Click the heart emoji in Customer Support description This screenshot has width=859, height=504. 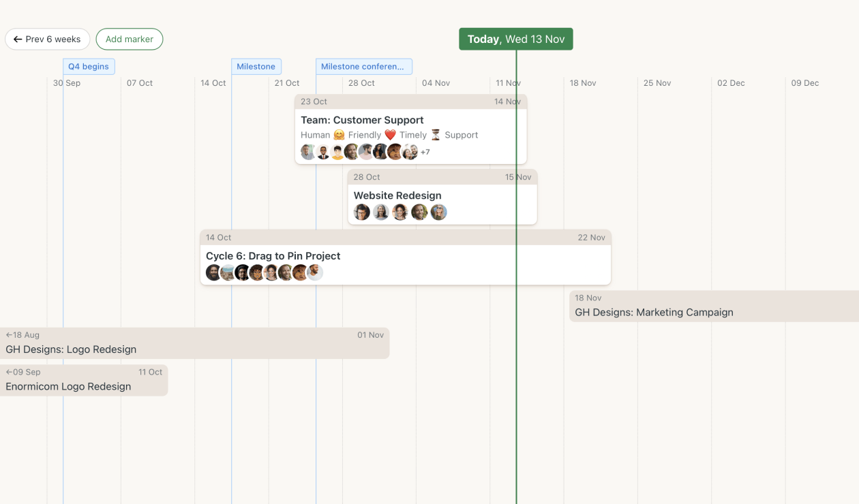coord(389,134)
